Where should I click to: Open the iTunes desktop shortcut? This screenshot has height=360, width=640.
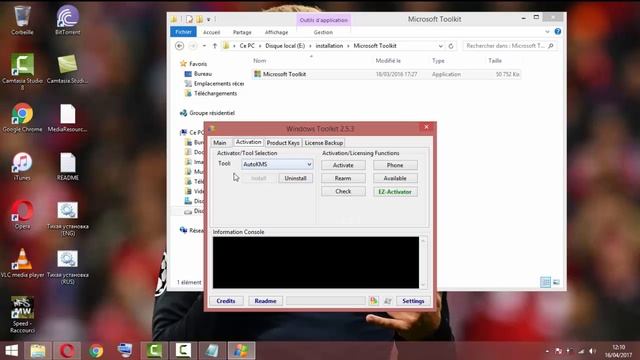click(x=22, y=166)
